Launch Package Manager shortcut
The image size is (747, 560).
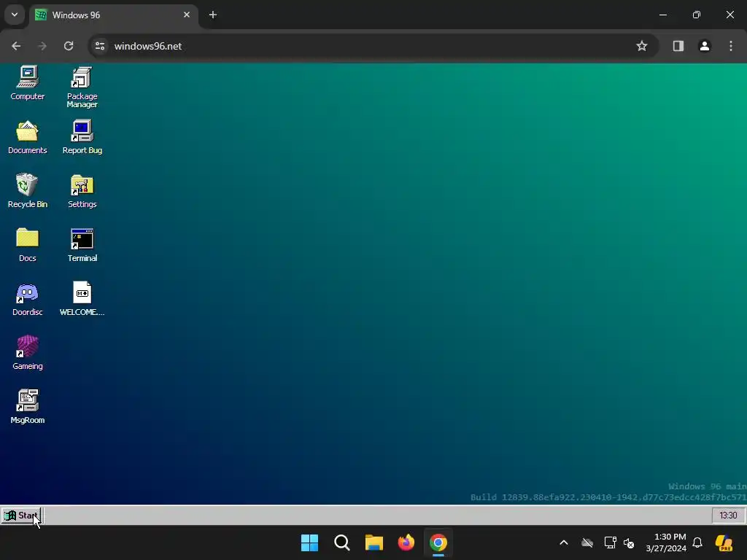click(x=82, y=87)
